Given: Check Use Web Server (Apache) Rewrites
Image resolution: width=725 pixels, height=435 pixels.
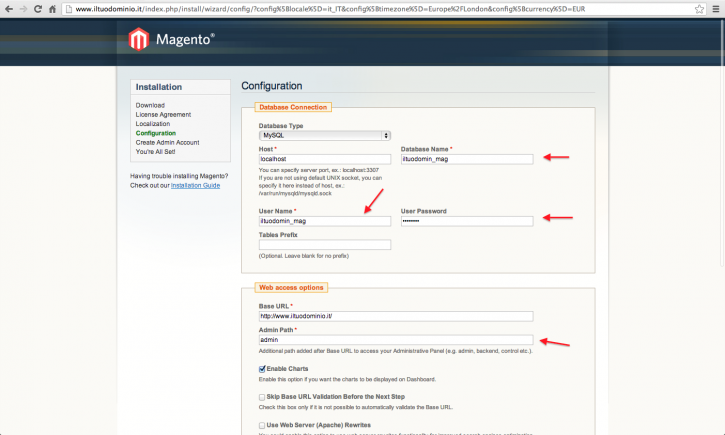Looking at the screenshot, I should coord(262,425).
